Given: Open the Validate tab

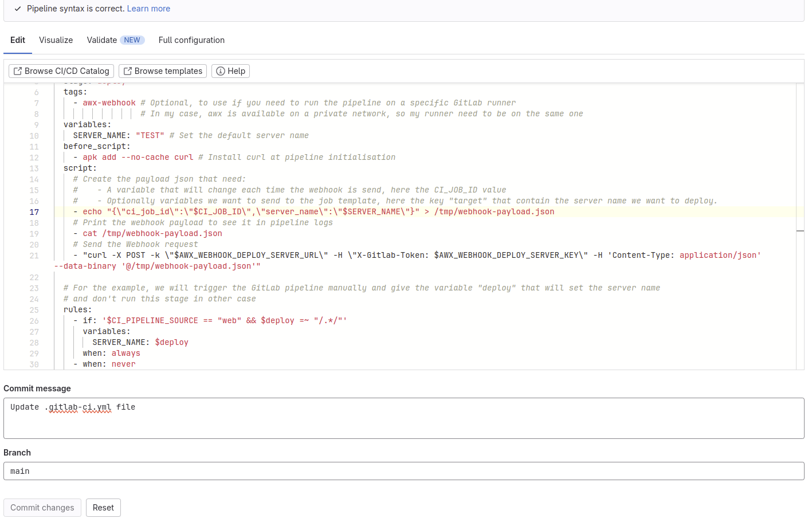Looking at the screenshot, I should 102,40.
